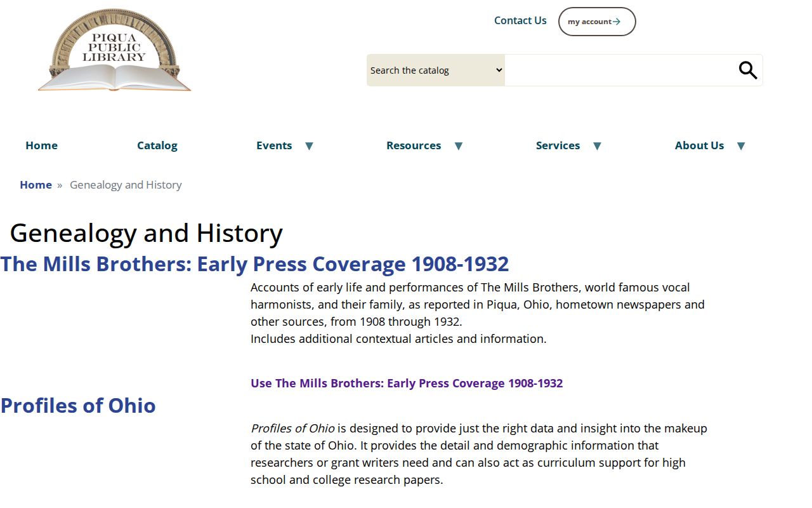Screen dimensions: 812x508
Task: Go to the Home menu item
Action: pyautogui.click(x=41, y=145)
